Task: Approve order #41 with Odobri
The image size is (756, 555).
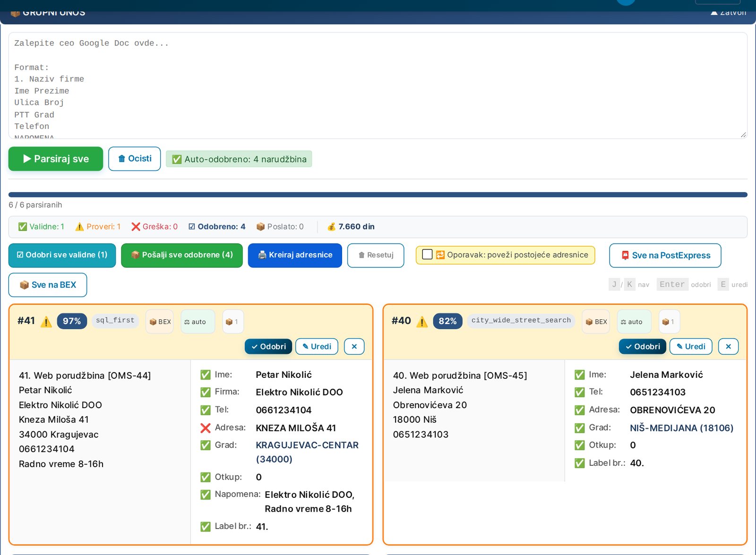Action: coord(268,346)
